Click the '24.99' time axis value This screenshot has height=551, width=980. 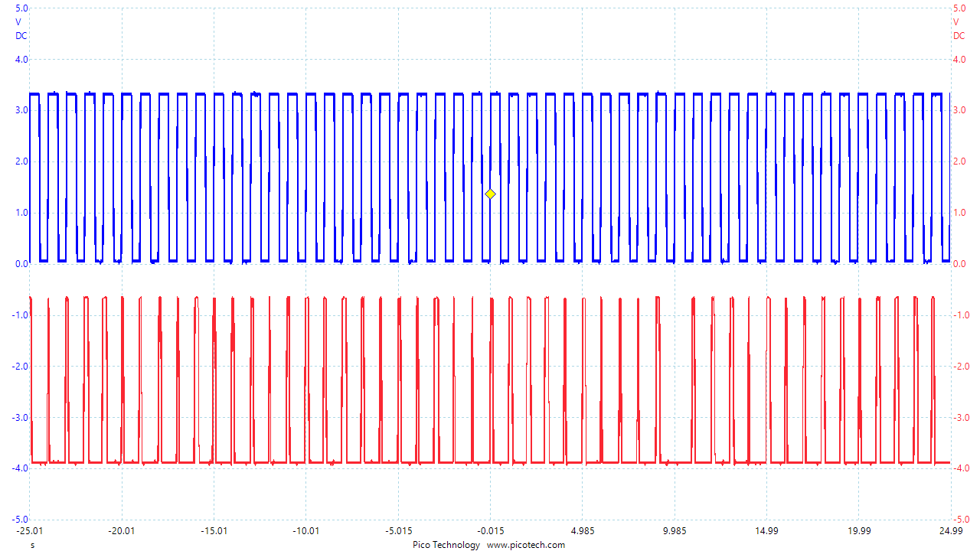(x=951, y=531)
